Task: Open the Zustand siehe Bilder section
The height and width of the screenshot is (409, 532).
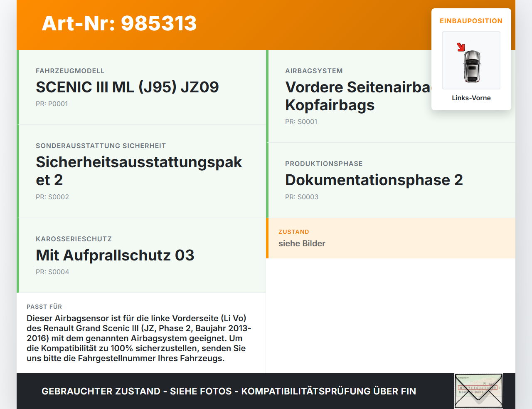Action: tap(302, 243)
